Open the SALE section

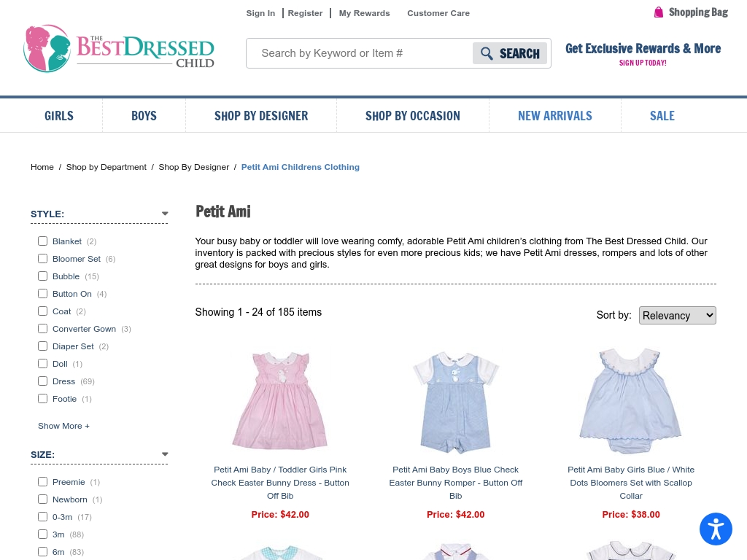(662, 115)
